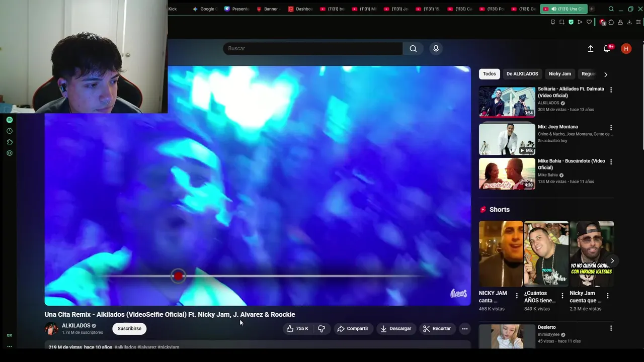Screen dimensions: 644x362
Task: Open options for Nicky Jam cuenta que short
Action: point(607,296)
